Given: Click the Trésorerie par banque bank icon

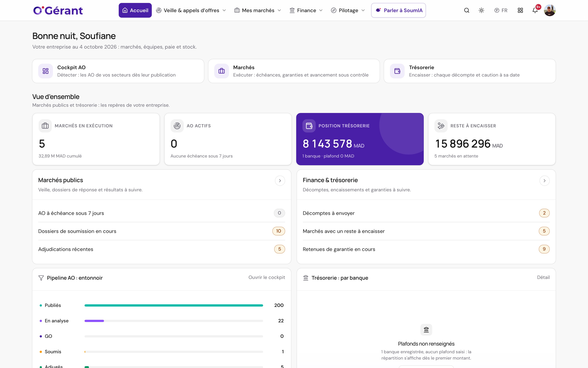Looking at the screenshot, I should point(306,278).
